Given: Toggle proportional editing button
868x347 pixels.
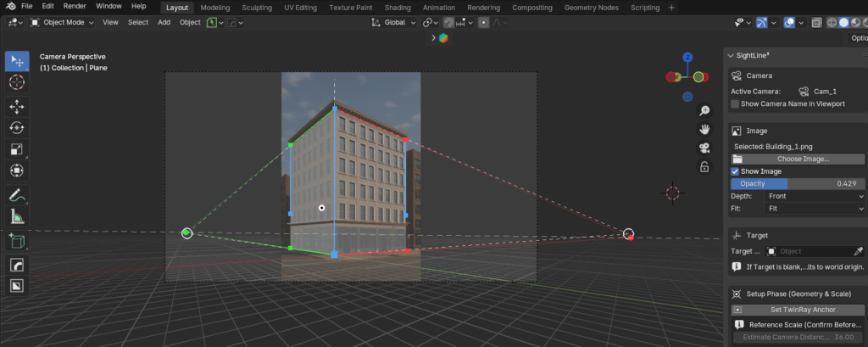Looking at the screenshot, I should 484,23.
